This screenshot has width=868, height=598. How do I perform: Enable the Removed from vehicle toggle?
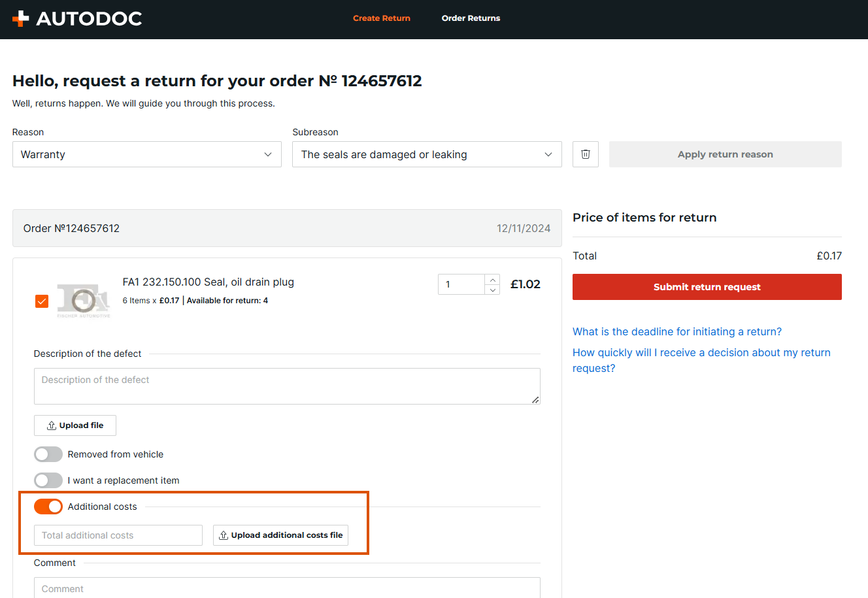click(x=48, y=454)
